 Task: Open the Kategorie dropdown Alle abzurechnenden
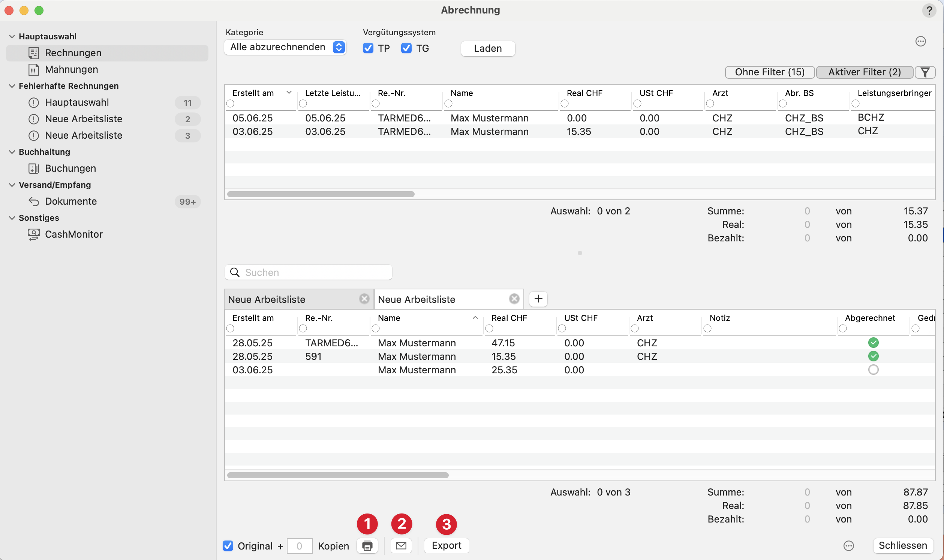pyautogui.click(x=285, y=47)
